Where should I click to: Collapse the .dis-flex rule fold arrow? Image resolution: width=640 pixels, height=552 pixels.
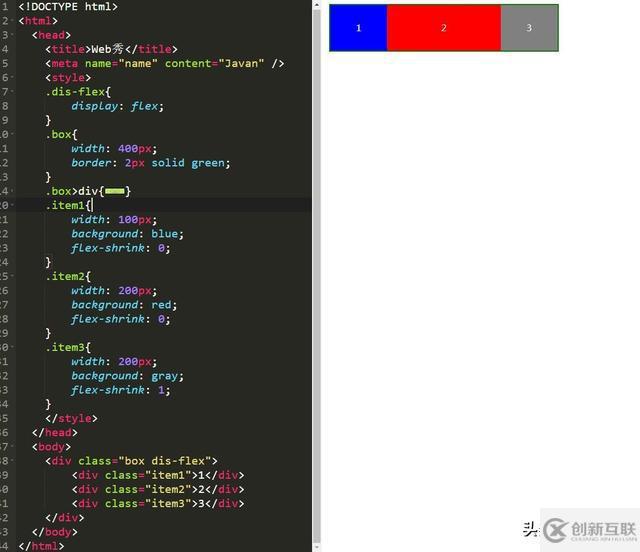pos(12,92)
